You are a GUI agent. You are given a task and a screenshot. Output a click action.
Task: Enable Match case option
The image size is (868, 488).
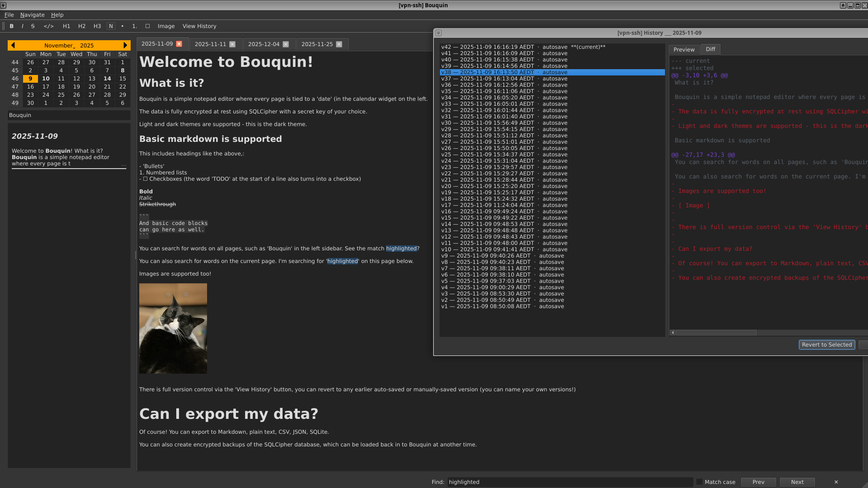click(699, 482)
